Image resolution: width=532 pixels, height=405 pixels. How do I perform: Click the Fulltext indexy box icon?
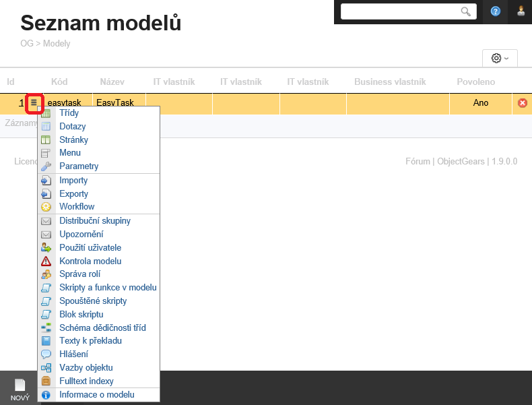pos(46,381)
